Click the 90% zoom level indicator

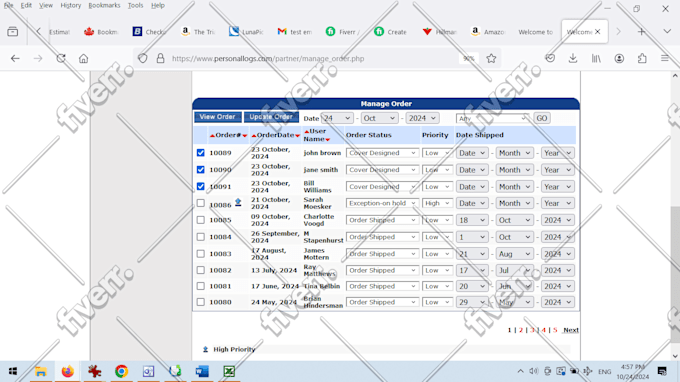coord(469,59)
